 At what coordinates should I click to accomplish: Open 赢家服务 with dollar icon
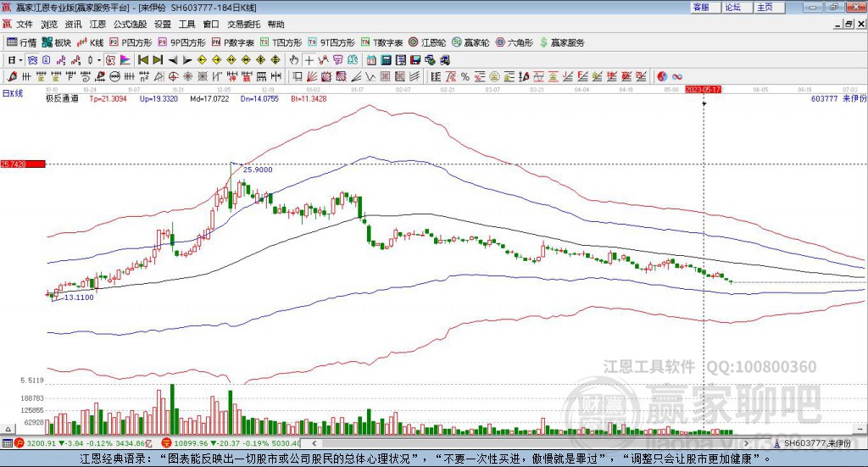click(562, 42)
